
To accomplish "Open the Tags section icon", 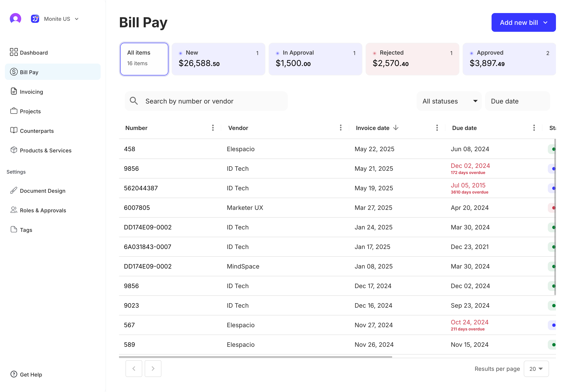I will coord(14,230).
